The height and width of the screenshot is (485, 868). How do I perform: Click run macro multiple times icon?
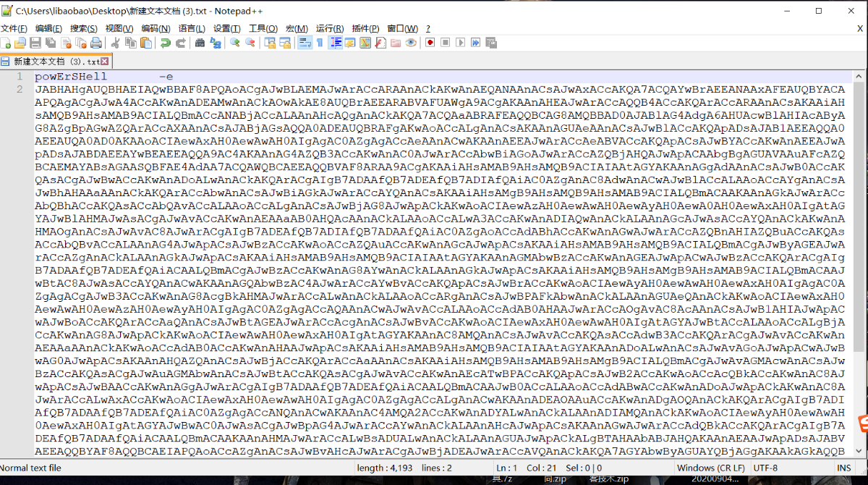[x=476, y=43]
